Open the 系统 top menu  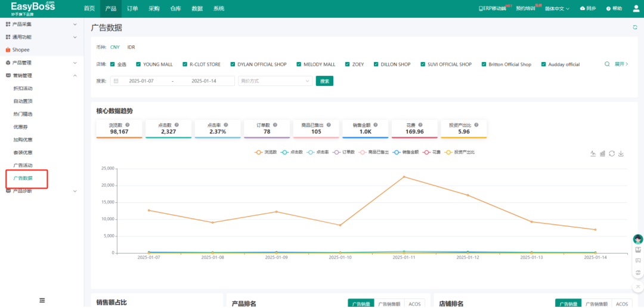pyautogui.click(x=219, y=8)
